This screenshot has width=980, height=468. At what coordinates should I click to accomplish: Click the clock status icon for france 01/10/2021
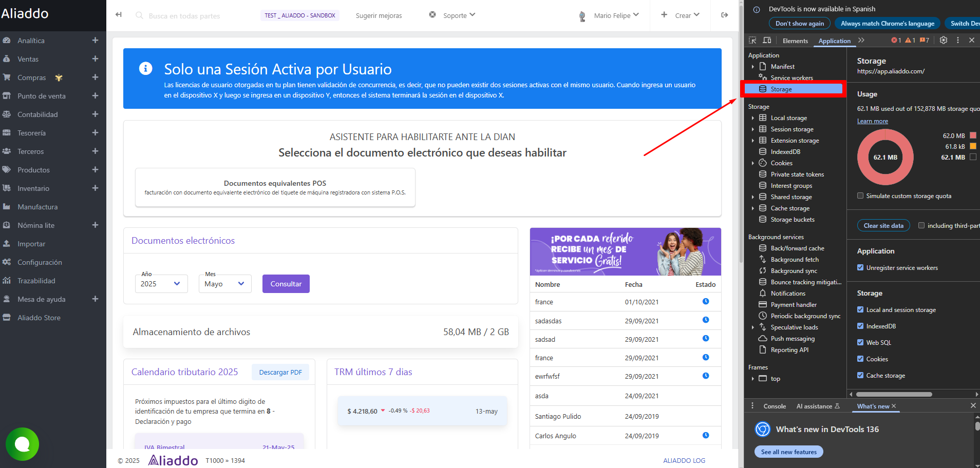coord(706,301)
